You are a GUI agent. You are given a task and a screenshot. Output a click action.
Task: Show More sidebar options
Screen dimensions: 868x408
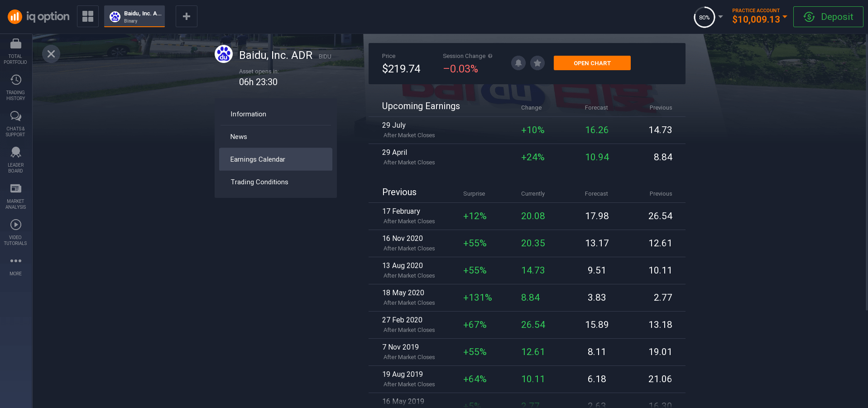click(15, 266)
